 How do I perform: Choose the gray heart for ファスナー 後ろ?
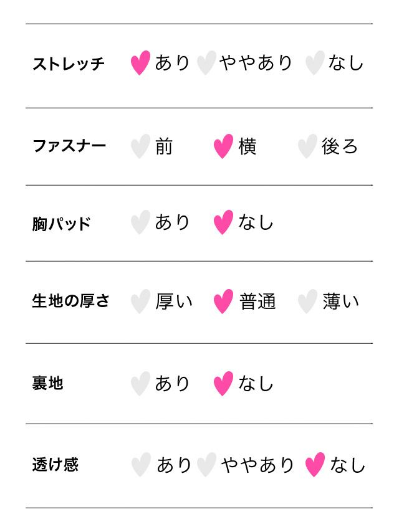(307, 146)
